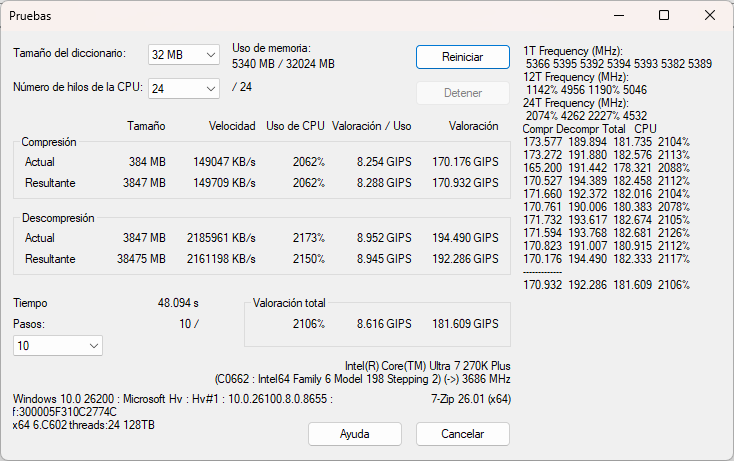Click decompression size 38475 MB
Viewport: 734px width, 461px height.
pos(141,259)
